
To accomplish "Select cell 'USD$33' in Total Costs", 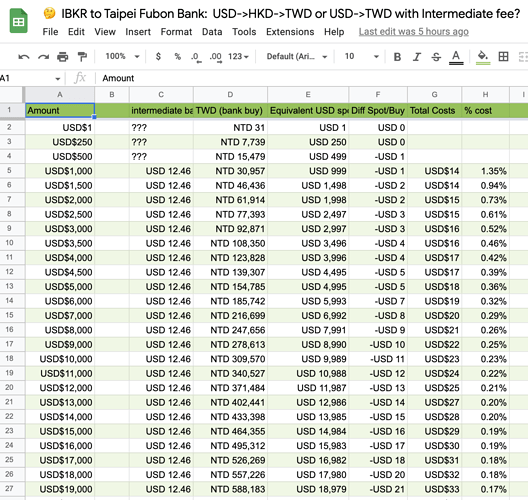I will (434, 489).
